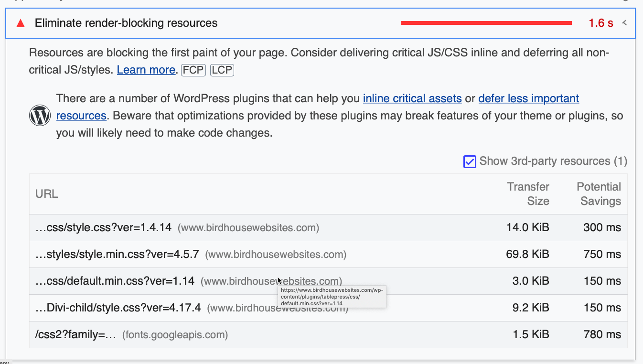Collapse the audit using the chevron arrow

click(x=624, y=23)
